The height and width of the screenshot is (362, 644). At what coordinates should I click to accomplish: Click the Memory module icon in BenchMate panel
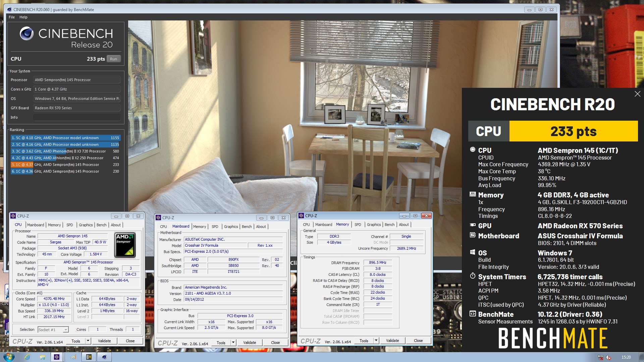[x=473, y=194]
